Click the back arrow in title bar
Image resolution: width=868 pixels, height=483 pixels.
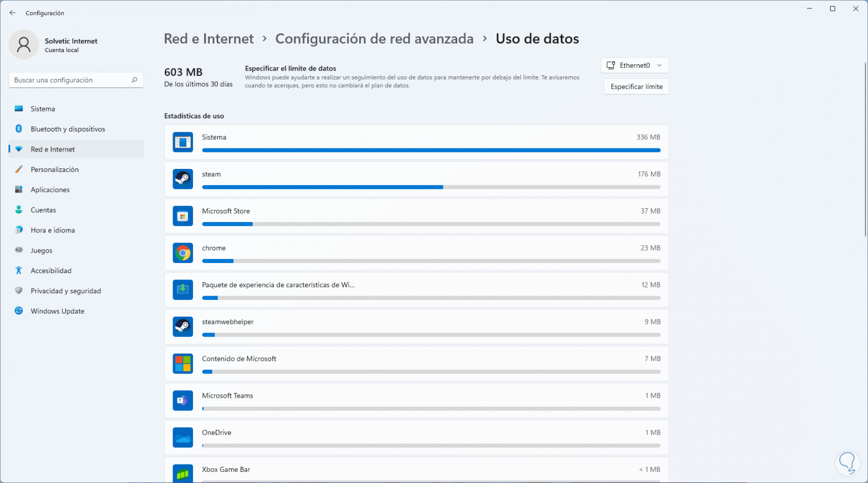[13, 13]
